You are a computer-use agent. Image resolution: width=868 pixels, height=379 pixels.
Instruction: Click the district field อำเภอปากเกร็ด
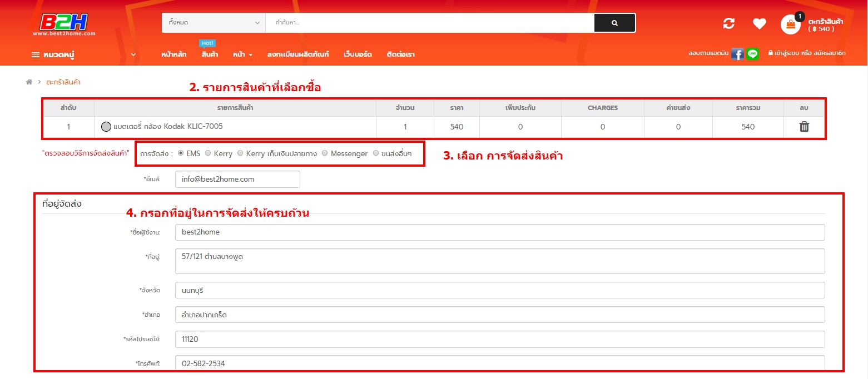click(x=500, y=315)
